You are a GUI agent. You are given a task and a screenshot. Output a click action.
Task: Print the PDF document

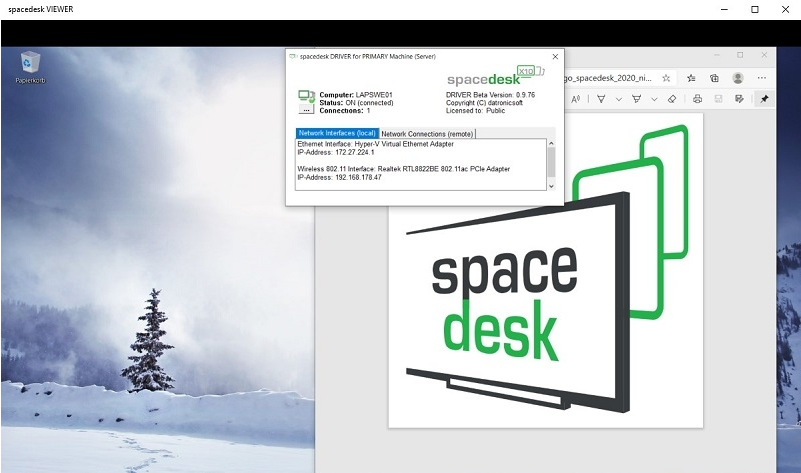697,99
